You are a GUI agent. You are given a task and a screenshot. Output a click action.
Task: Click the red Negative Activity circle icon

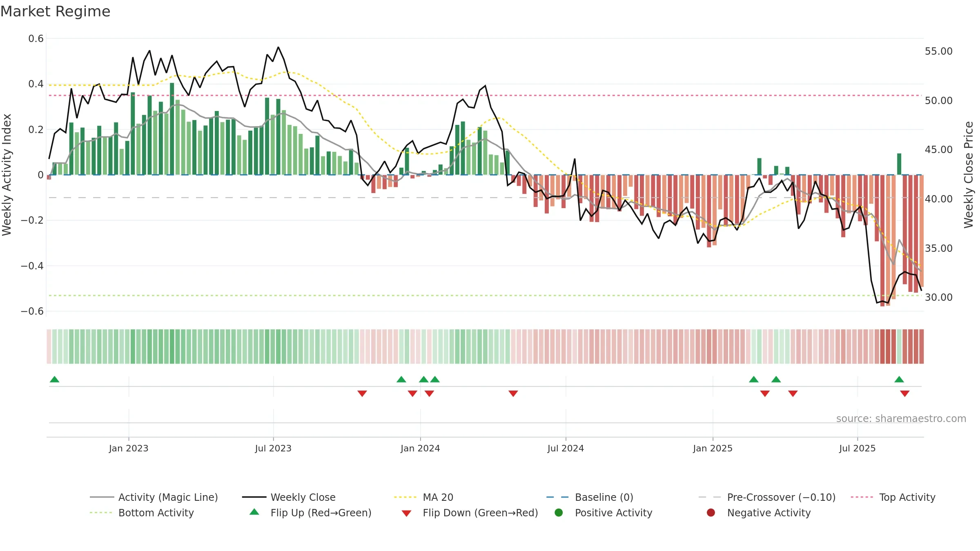(711, 513)
